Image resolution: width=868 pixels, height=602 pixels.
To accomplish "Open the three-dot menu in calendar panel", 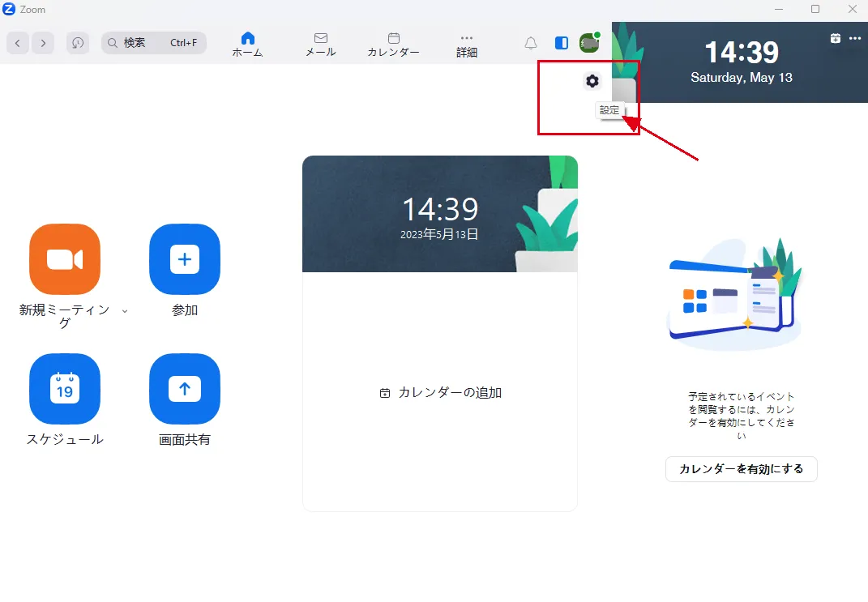I will coord(855,38).
